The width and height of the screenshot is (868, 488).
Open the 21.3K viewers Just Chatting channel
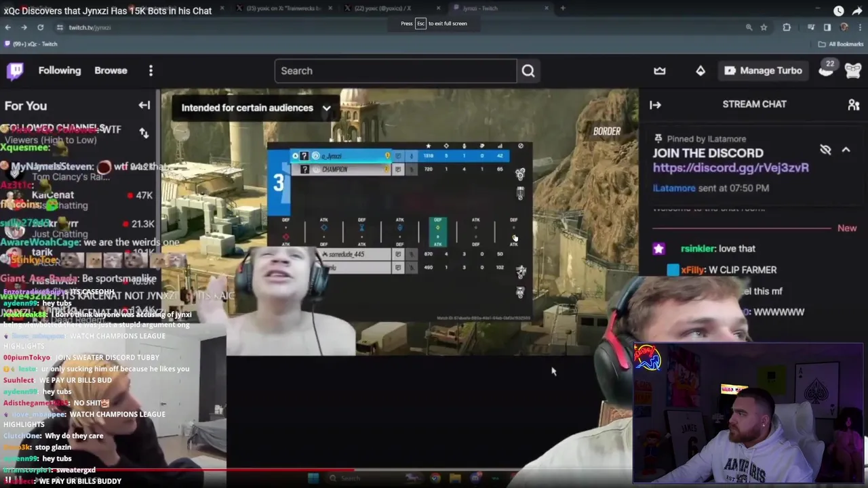[x=79, y=229]
